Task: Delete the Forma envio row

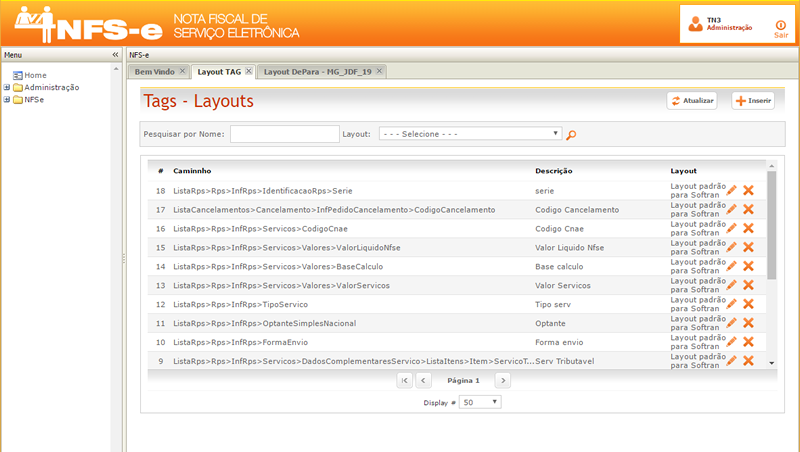Action: click(748, 342)
